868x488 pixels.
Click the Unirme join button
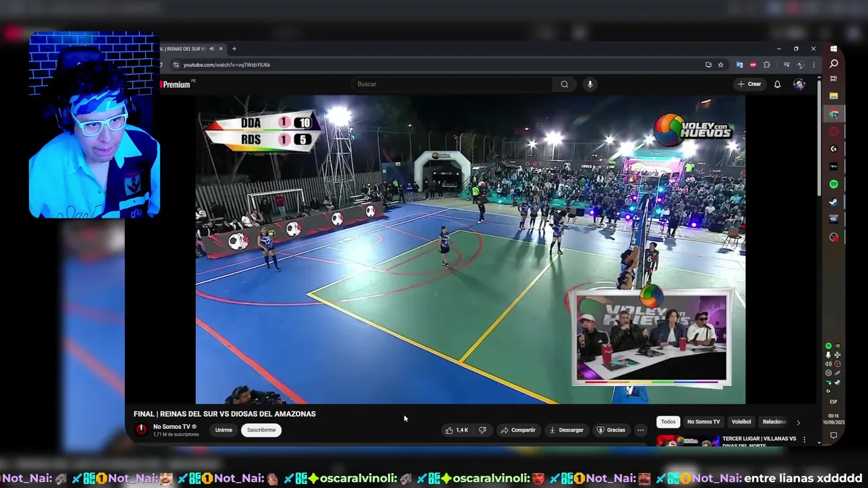tap(224, 430)
